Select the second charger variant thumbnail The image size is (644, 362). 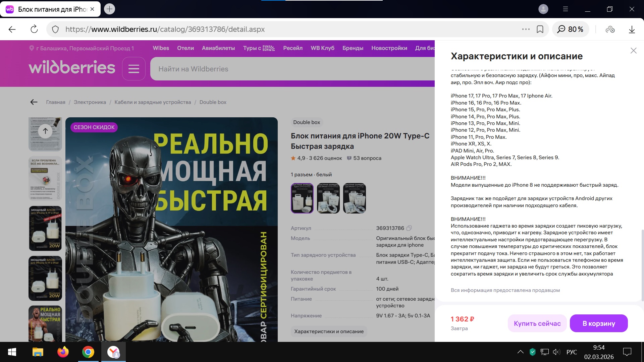pos(328,198)
